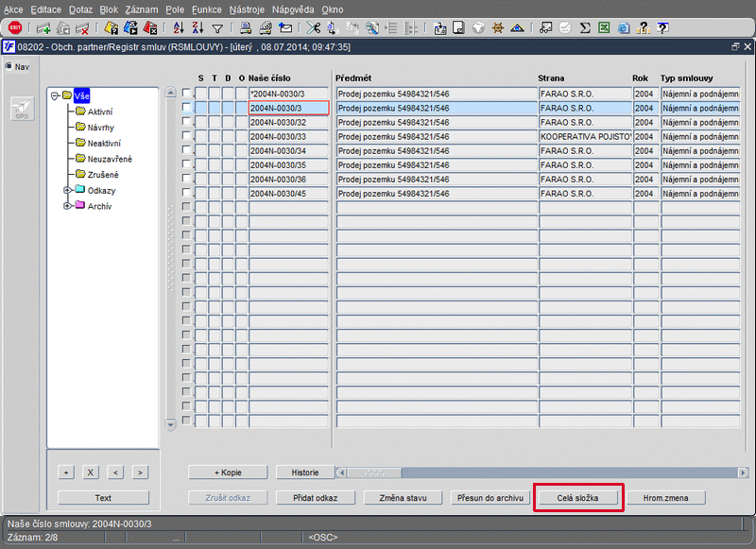Click the horizontal scrollbar thumb

374,472
